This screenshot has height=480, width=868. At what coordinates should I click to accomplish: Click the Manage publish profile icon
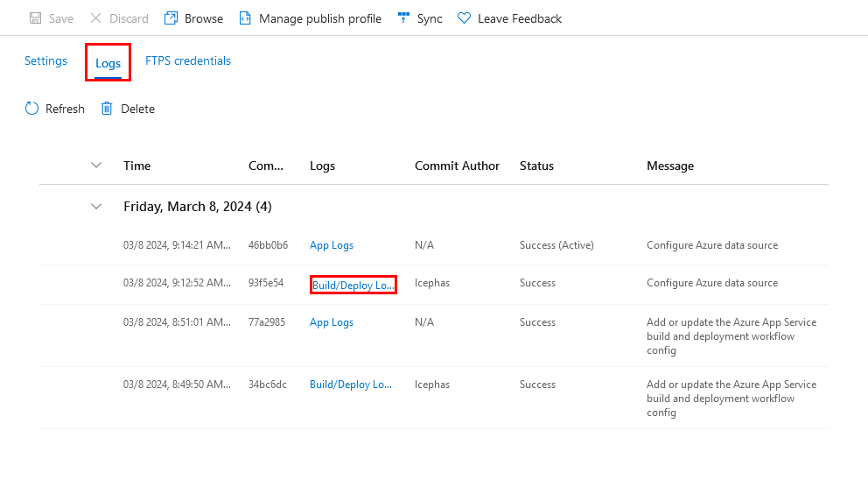click(x=246, y=18)
